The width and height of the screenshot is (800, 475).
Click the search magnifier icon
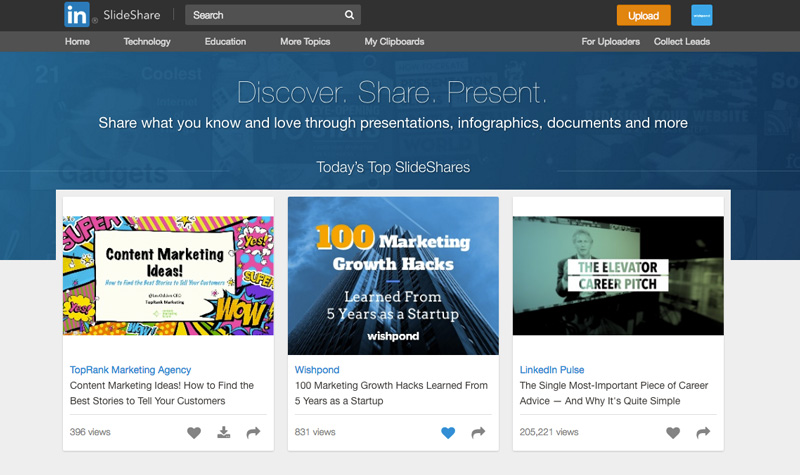pos(349,15)
